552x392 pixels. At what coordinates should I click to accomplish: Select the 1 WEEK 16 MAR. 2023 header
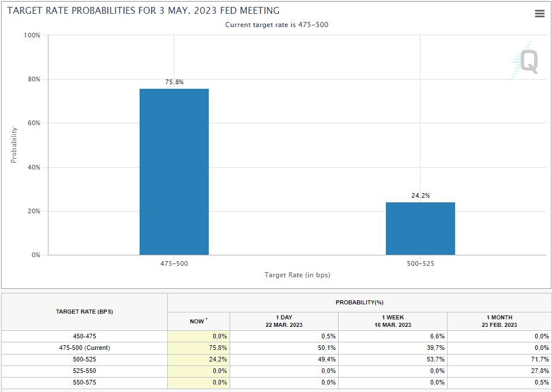point(392,321)
